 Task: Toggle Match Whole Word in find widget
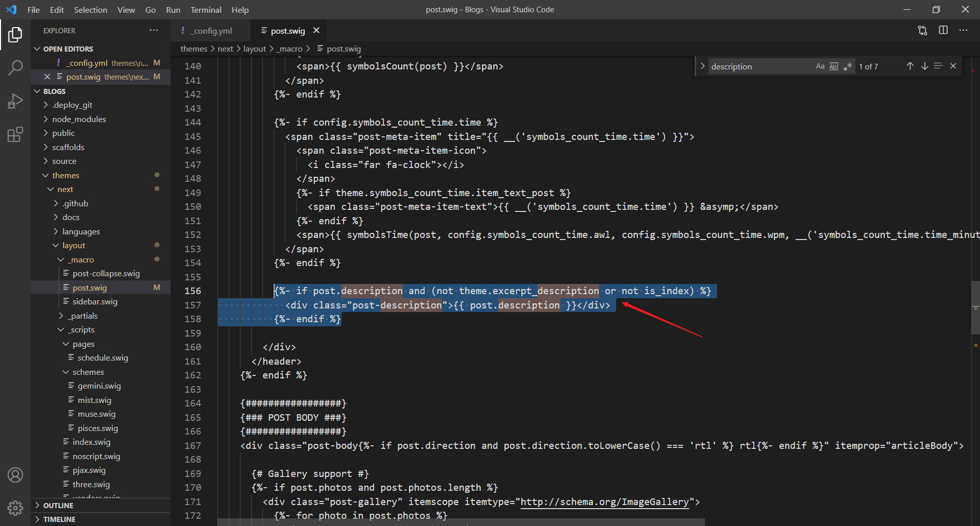tap(834, 66)
